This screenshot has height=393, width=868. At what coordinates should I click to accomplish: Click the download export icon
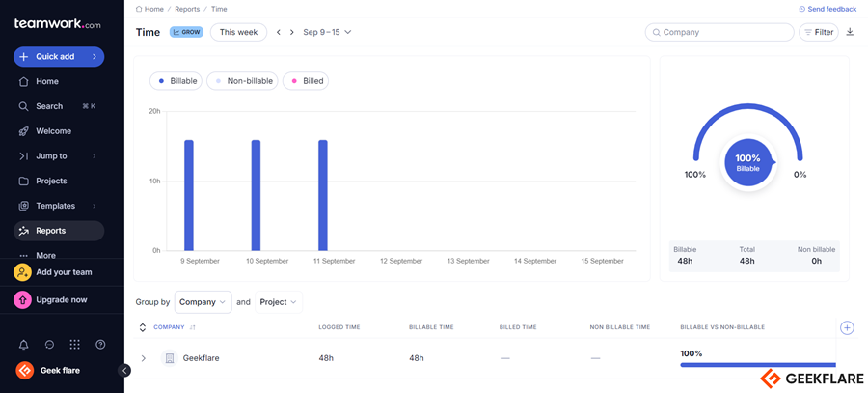pos(850,32)
